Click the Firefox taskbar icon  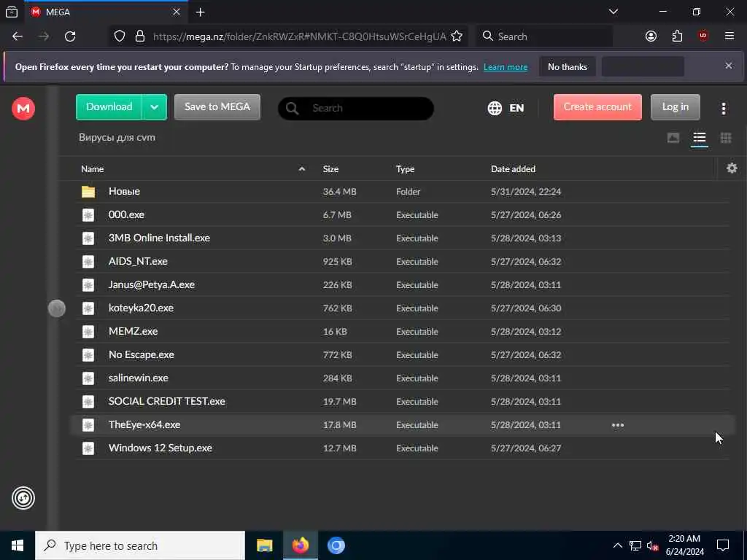click(x=300, y=545)
